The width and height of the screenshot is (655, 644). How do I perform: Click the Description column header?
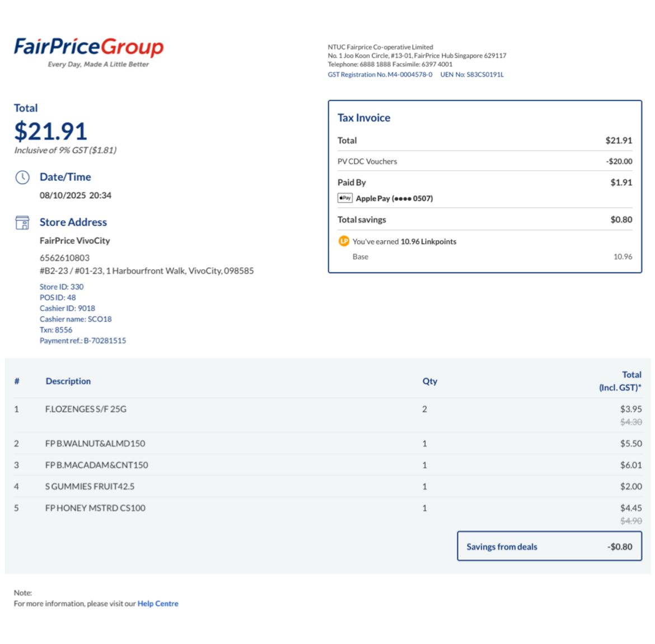(68, 381)
